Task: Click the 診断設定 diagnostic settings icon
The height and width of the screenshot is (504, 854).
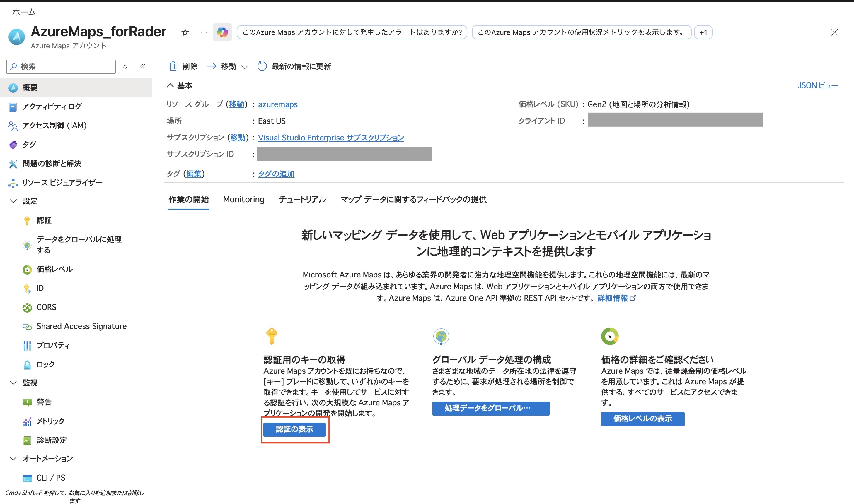Action: [27, 440]
